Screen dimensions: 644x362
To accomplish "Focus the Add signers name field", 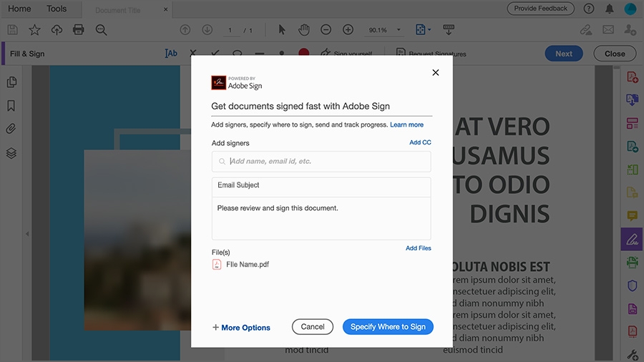I will pyautogui.click(x=321, y=161).
